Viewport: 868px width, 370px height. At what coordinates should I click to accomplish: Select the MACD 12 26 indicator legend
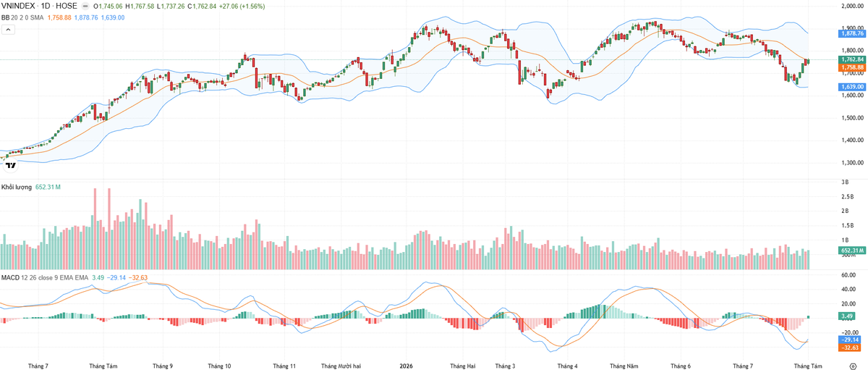pos(45,277)
